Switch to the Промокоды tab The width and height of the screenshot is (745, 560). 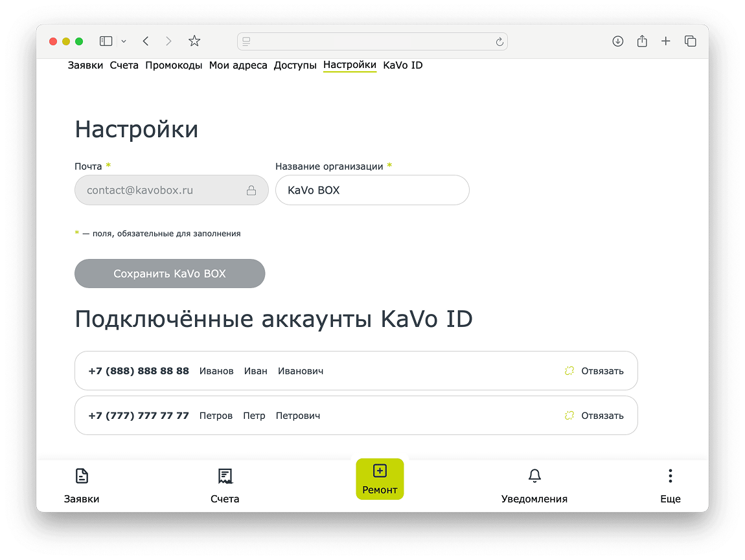click(174, 65)
